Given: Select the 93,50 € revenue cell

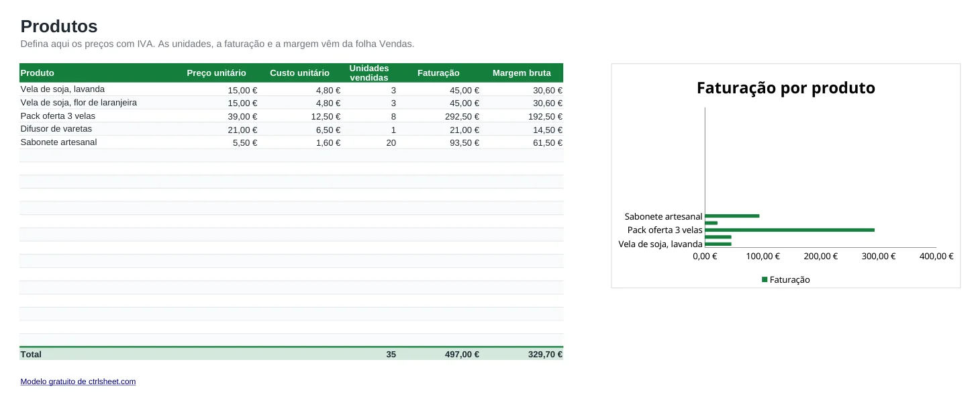Looking at the screenshot, I should click(464, 142).
